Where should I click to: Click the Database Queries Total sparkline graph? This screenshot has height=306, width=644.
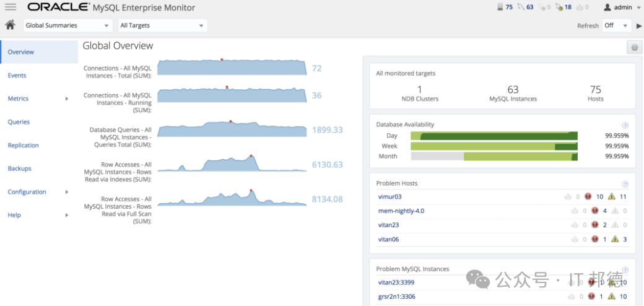232,129
